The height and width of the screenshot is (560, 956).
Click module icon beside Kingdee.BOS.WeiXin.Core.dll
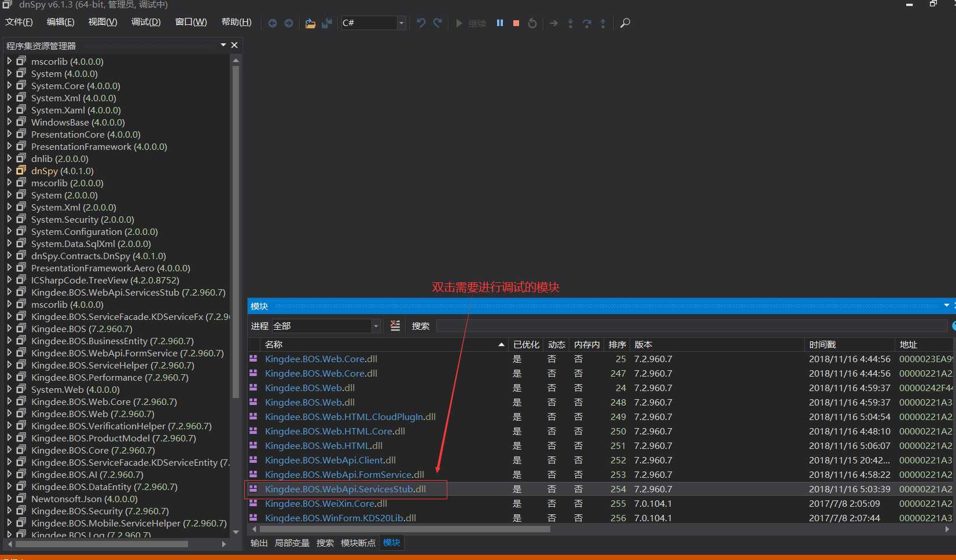pyautogui.click(x=253, y=503)
